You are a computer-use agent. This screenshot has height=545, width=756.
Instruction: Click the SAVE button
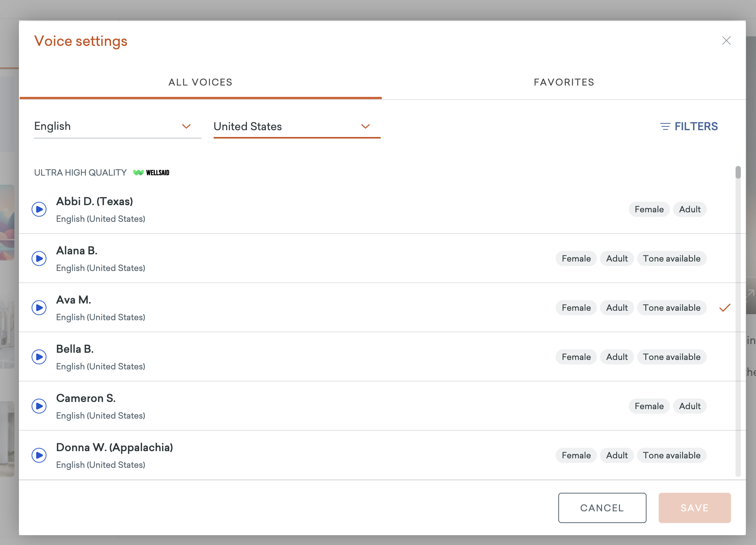point(694,508)
